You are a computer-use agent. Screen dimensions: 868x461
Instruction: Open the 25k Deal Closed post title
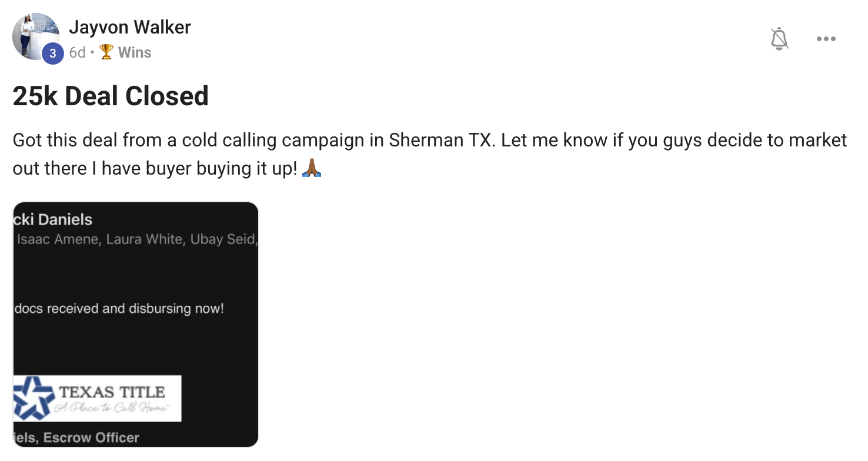click(111, 96)
